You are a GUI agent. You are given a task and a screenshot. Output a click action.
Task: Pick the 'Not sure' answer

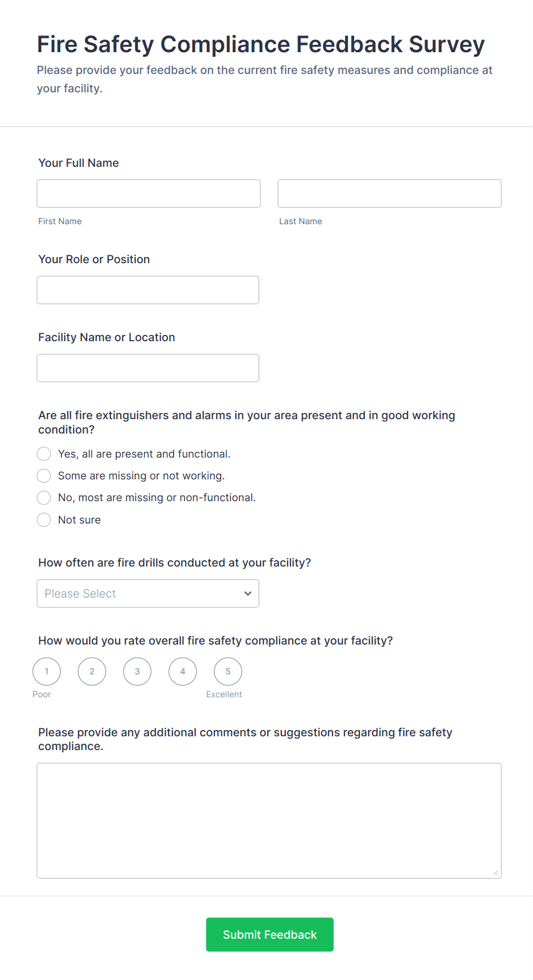(44, 520)
